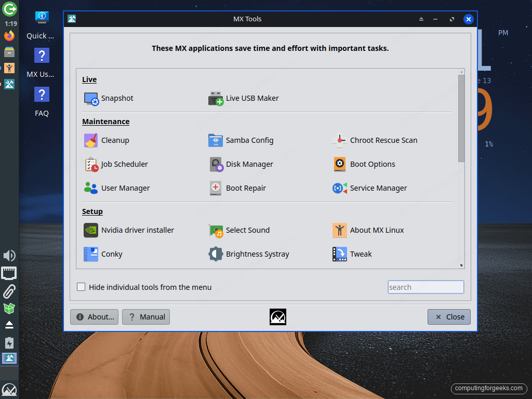Open the About MX Linux icon
Screen dimensions: 532x399
click(x=340, y=230)
